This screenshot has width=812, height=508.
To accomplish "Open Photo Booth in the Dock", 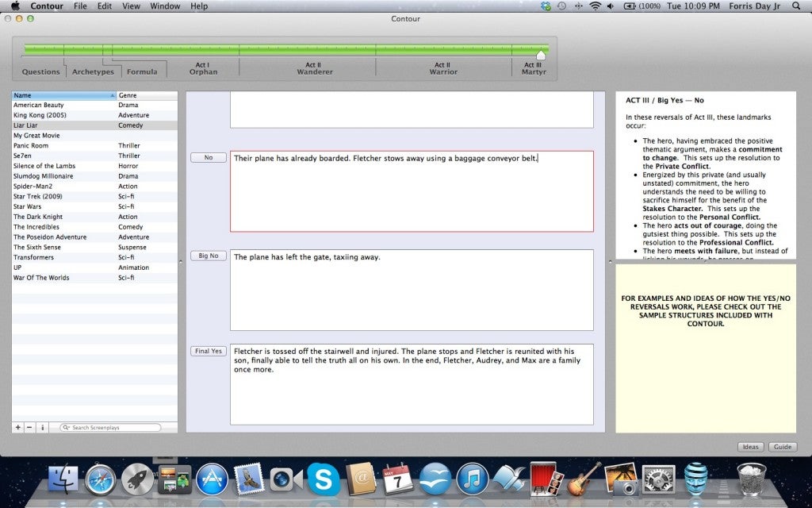I will click(546, 479).
